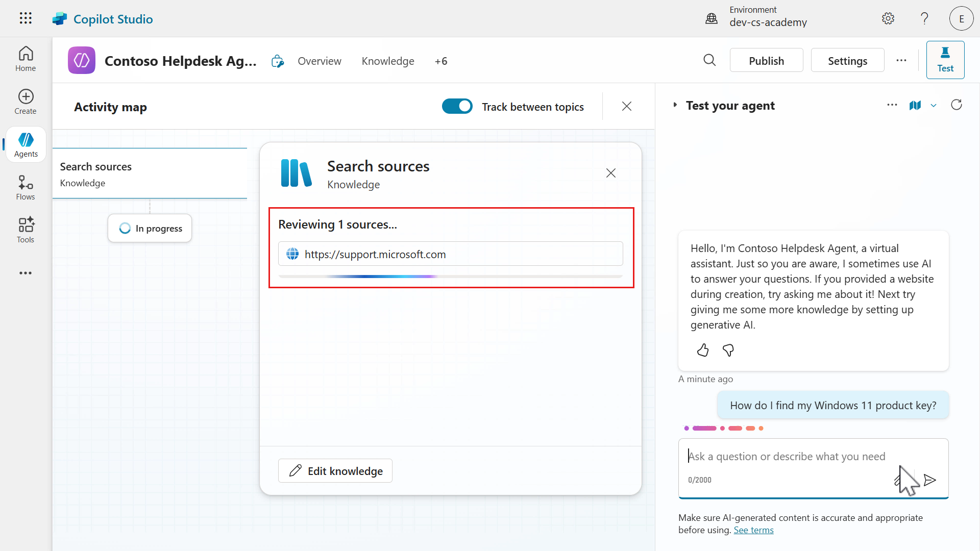Screen dimensions: 980x551
Task: Switch to the Knowledge tab
Action: click(388, 61)
